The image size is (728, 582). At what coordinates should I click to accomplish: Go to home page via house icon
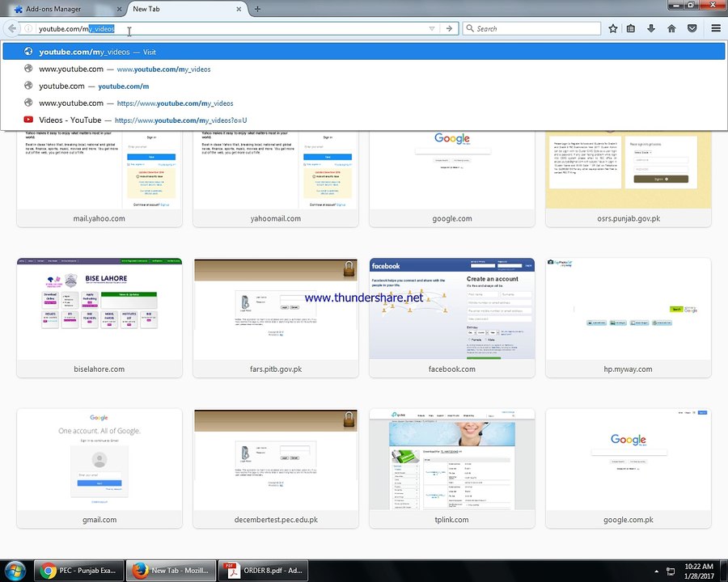(x=671, y=29)
